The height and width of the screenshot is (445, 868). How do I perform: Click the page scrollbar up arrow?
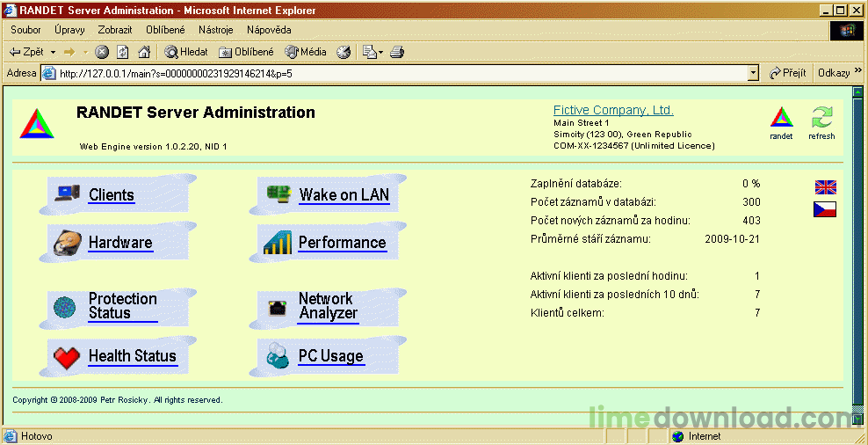[858, 92]
